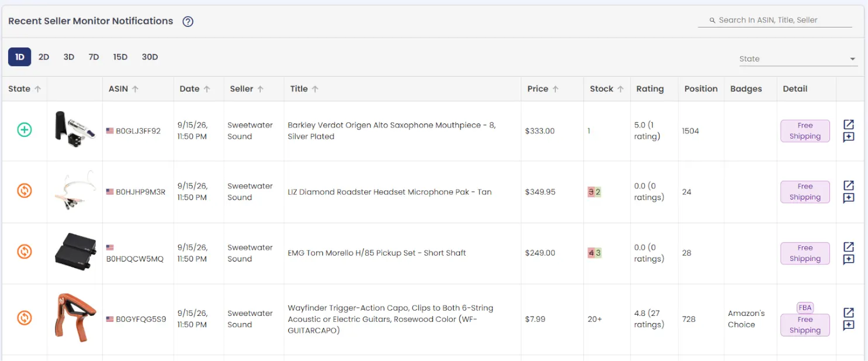Click price $349.95
The height and width of the screenshot is (361, 868).
(x=540, y=192)
